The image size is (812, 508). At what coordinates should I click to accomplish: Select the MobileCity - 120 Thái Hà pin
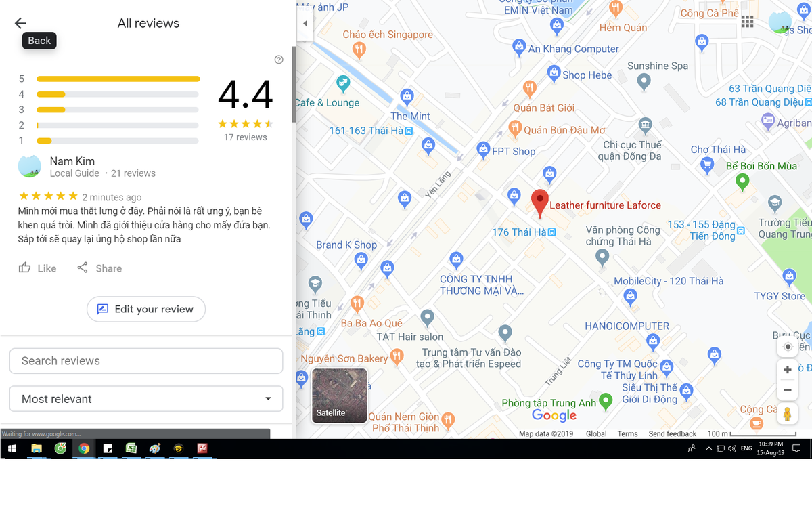(x=631, y=296)
